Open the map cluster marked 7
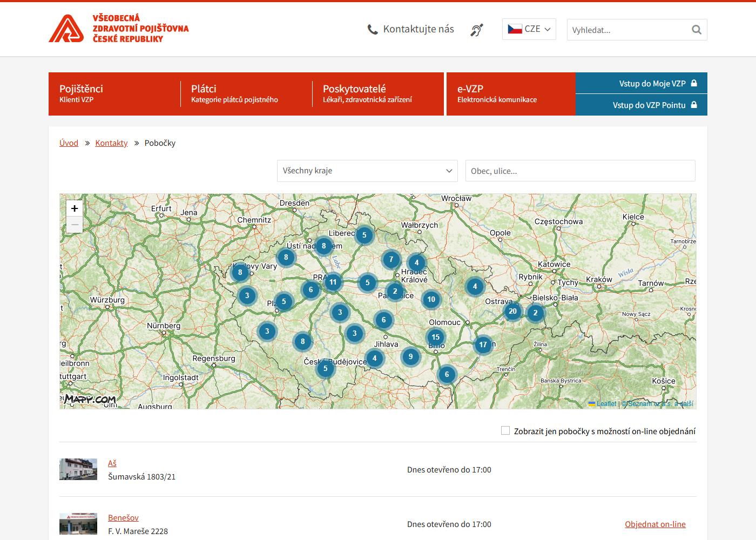 coord(391,260)
